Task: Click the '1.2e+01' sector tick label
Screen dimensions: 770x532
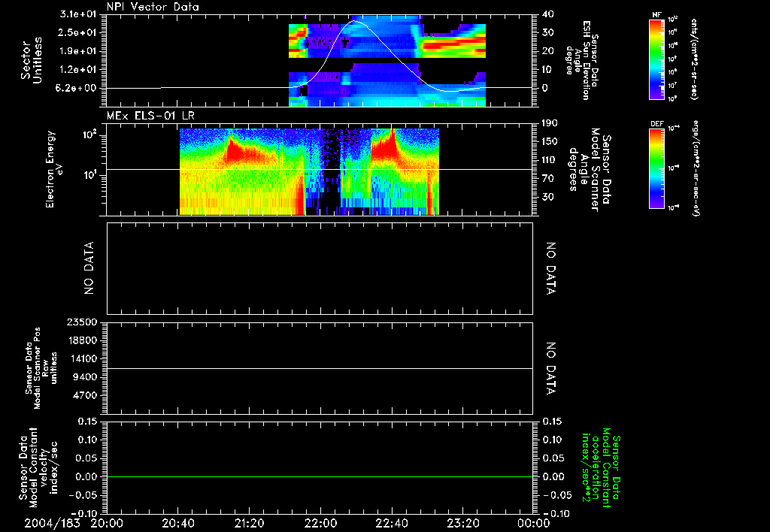Action: (78, 70)
